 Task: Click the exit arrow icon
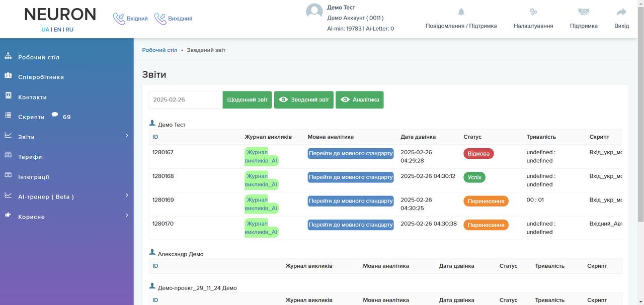click(x=621, y=12)
